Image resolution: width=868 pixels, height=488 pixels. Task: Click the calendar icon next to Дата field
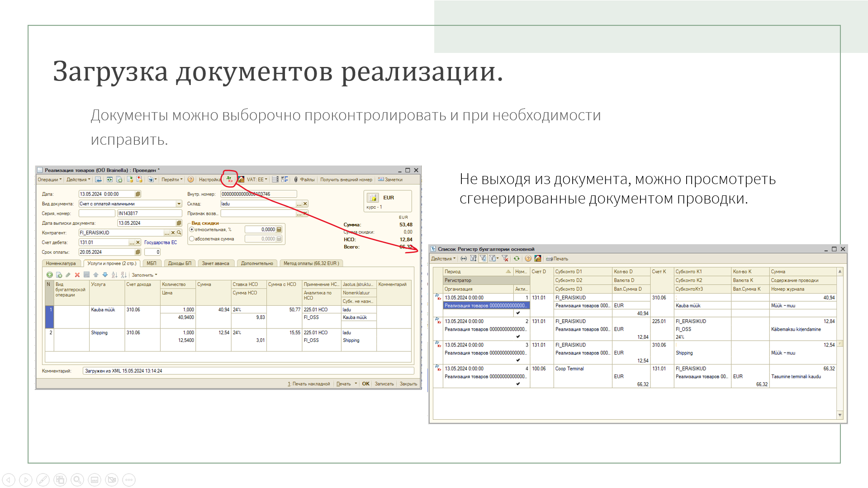pos(138,194)
